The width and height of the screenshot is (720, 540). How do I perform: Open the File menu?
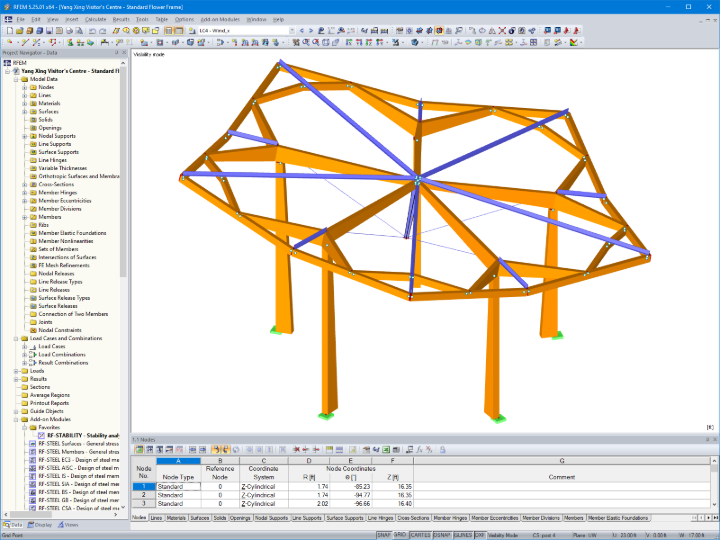20,19
